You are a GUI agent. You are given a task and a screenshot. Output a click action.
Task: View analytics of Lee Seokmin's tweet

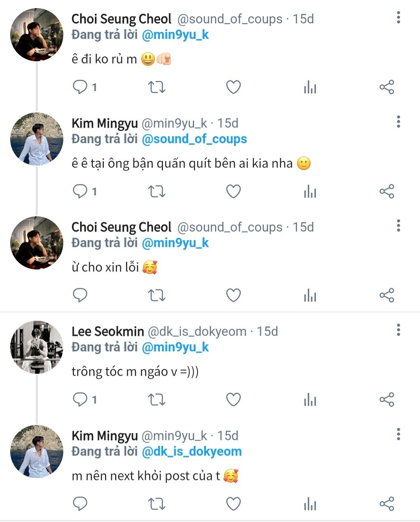(x=310, y=400)
